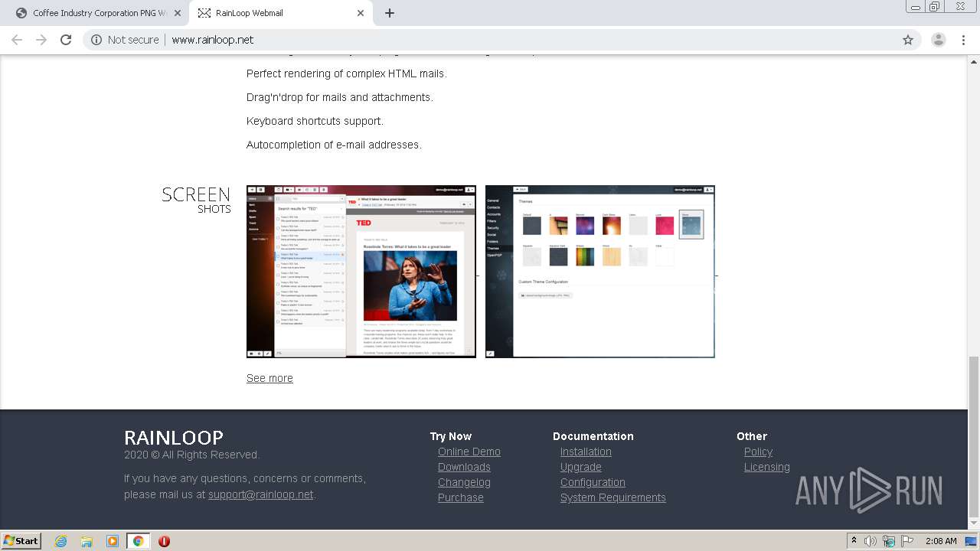View the System Requirements link
Viewport: 980px width, 551px height.
pos(613,497)
